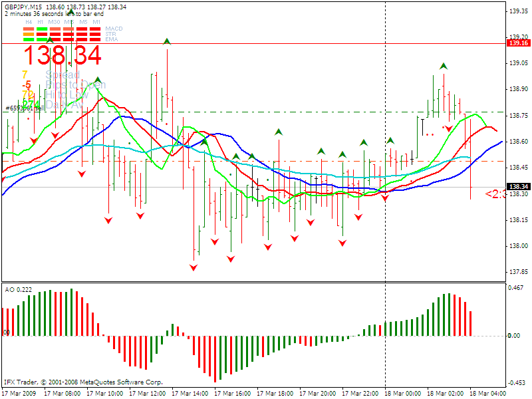Screen dimensions: 532x399
Task: Switch to the M30 timeframe tab
Action: (x=56, y=21)
